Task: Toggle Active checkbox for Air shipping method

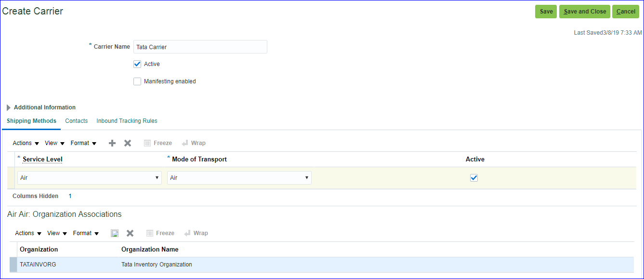Action: [474, 178]
